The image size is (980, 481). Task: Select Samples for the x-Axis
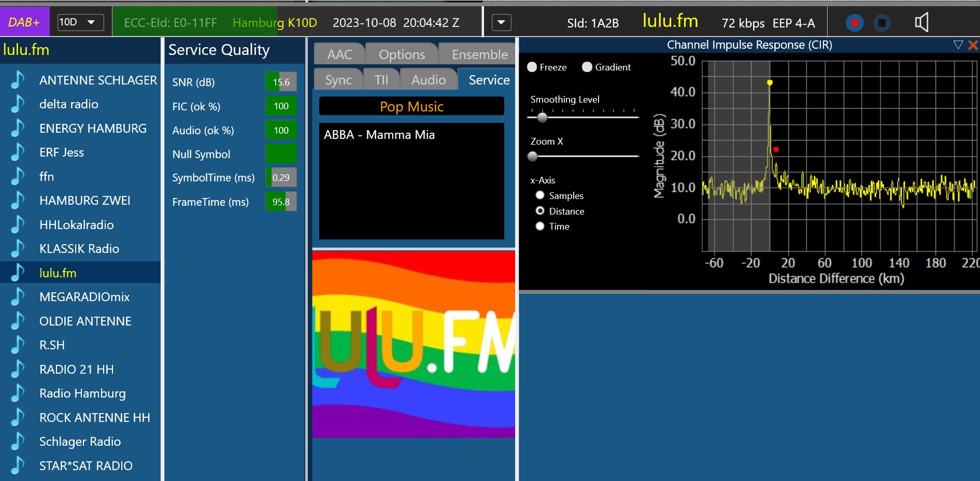click(540, 195)
